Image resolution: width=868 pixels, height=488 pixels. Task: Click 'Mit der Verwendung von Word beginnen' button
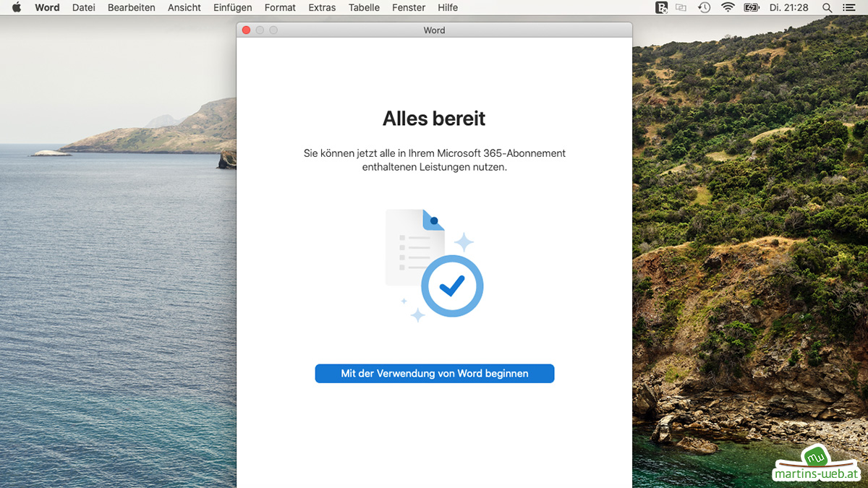coord(435,374)
